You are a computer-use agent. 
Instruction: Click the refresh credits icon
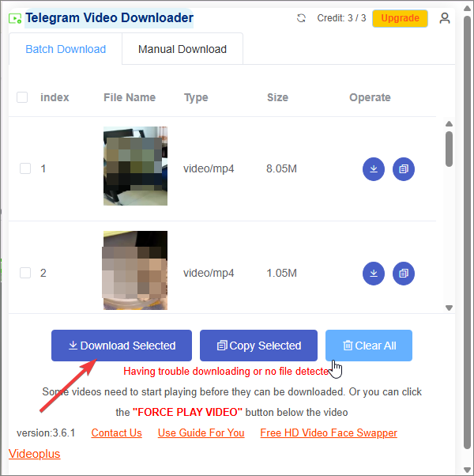[x=301, y=18]
